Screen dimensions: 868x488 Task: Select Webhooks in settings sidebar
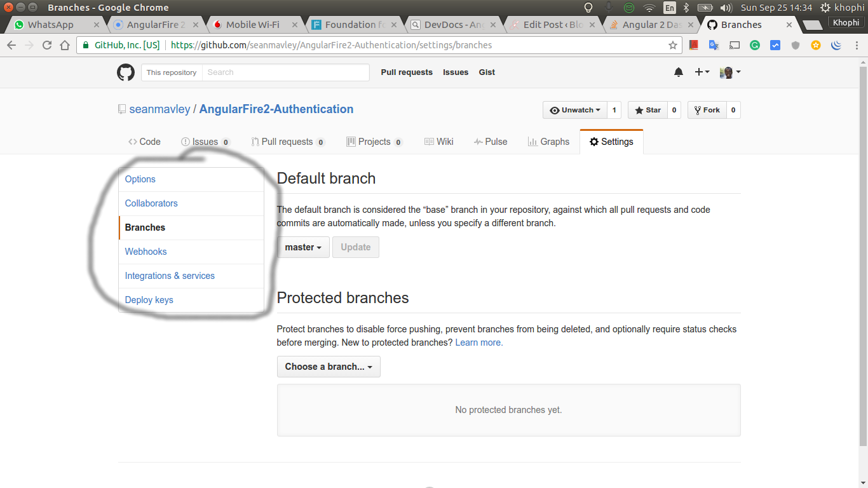(146, 252)
